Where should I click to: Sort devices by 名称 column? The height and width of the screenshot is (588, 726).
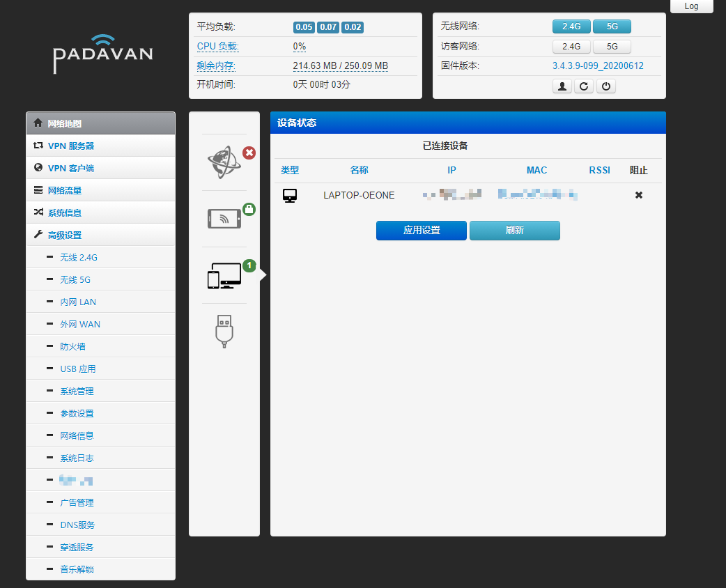[x=359, y=171]
